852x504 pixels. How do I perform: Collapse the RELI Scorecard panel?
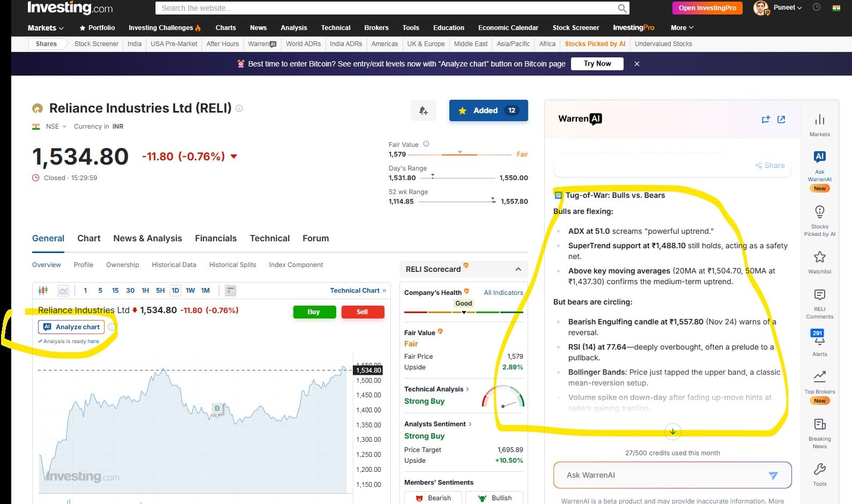pyautogui.click(x=518, y=269)
